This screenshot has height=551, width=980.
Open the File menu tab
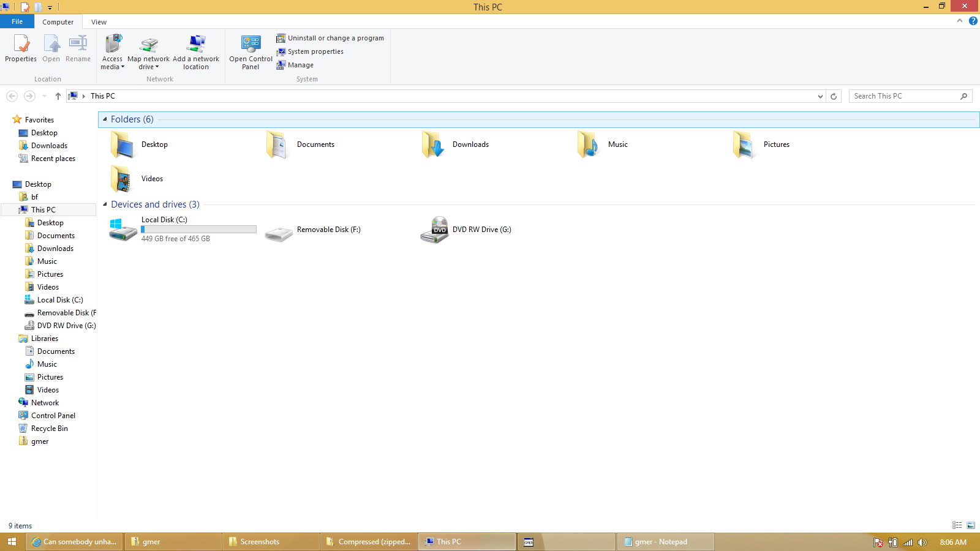click(17, 21)
